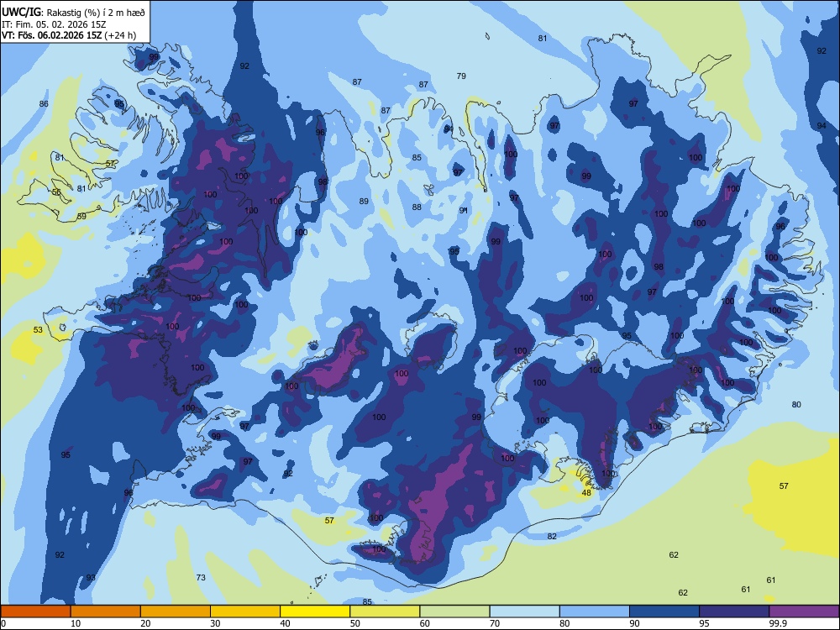Click the 40–50 bright yellow legend swatch

[315, 612]
